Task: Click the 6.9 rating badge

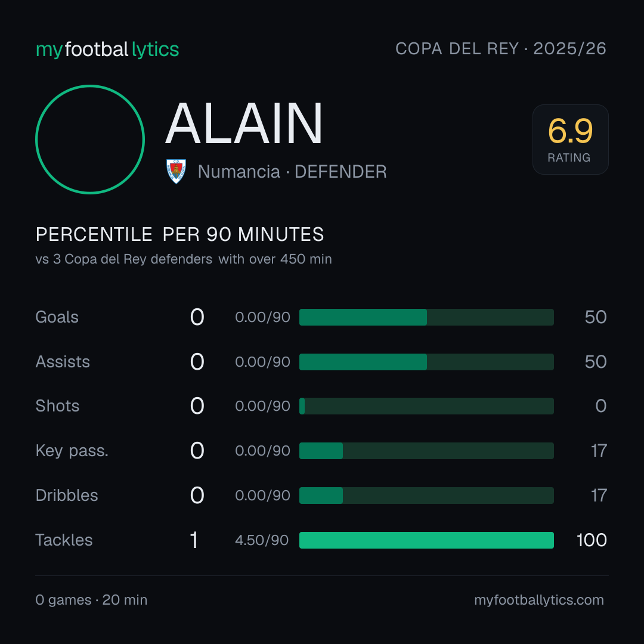Action: coord(571,140)
